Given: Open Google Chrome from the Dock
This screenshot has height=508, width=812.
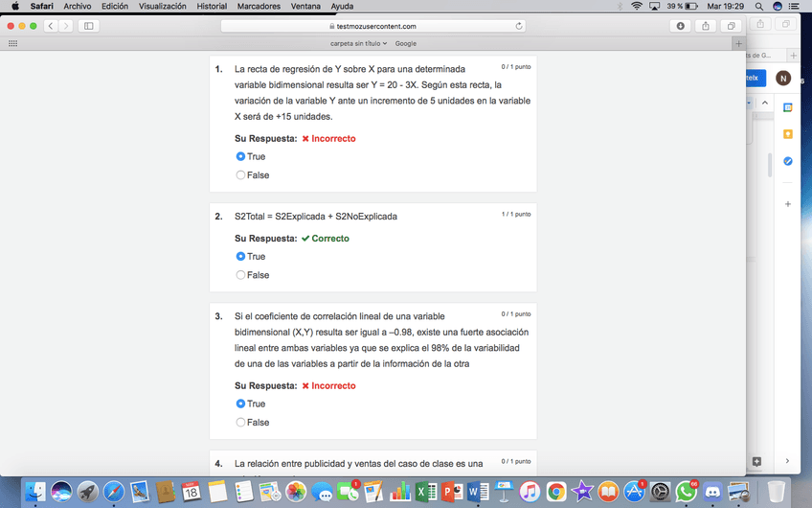Looking at the screenshot, I should pyautogui.click(x=556, y=492).
